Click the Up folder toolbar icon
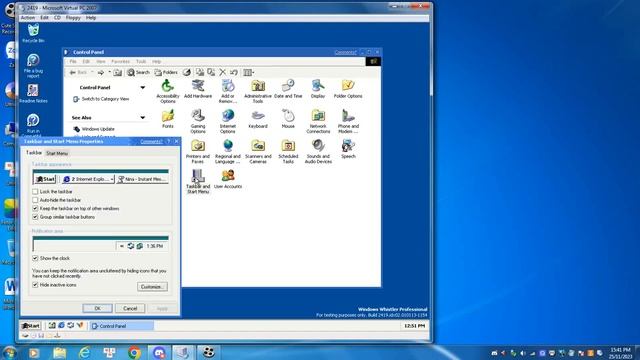The width and height of the screenshot is (640, 360). (118, 72)
